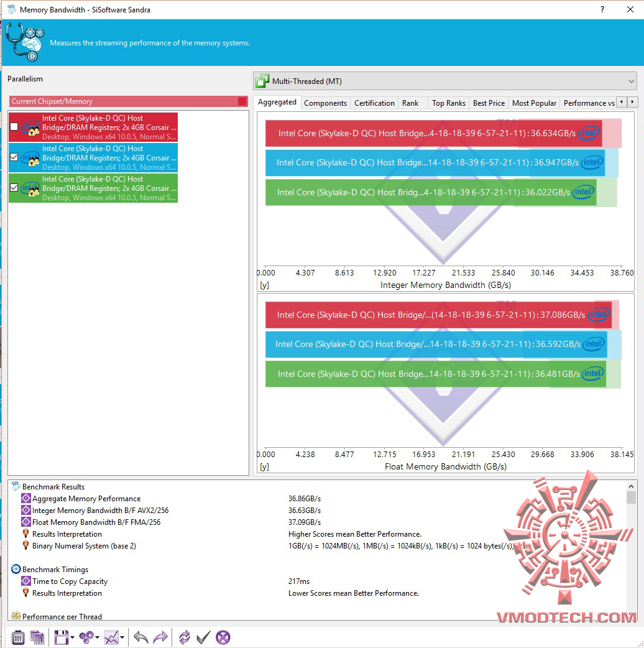Click the Float Memory Bandwidth diamond icon
The image size is (644, 648).
click(26, 522)
